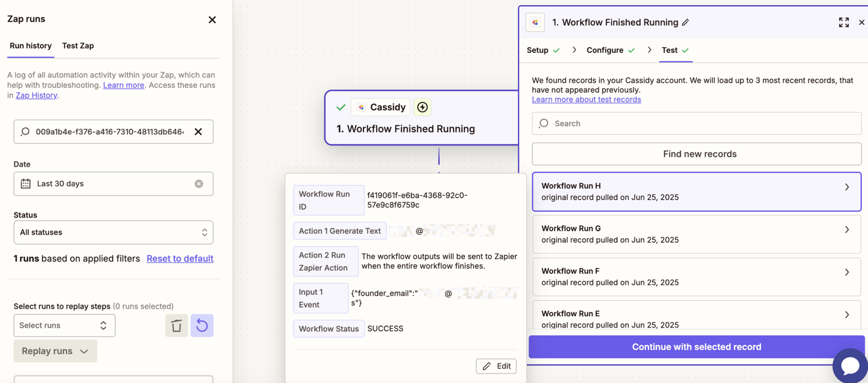
Task: Delete selected runs with trash icon
Action: click(x=176, y=326)
